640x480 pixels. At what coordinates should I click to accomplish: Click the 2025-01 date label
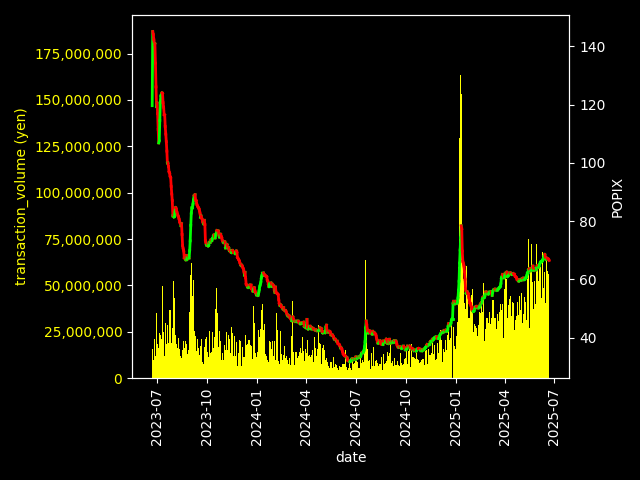point(455,418)
